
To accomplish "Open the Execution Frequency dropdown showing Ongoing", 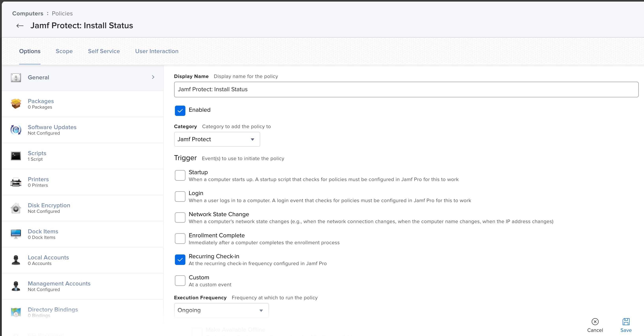I will pos(221,310).
